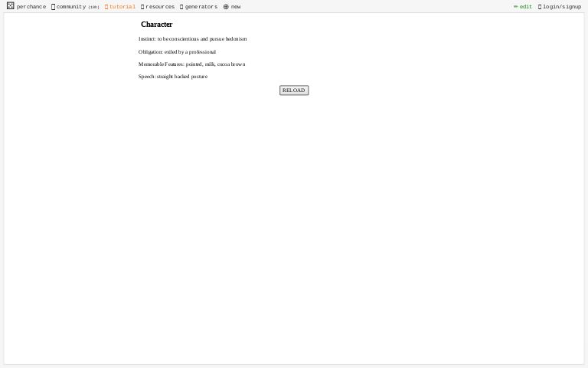Click the community (10h) activity badge

[x=93, y=8]
